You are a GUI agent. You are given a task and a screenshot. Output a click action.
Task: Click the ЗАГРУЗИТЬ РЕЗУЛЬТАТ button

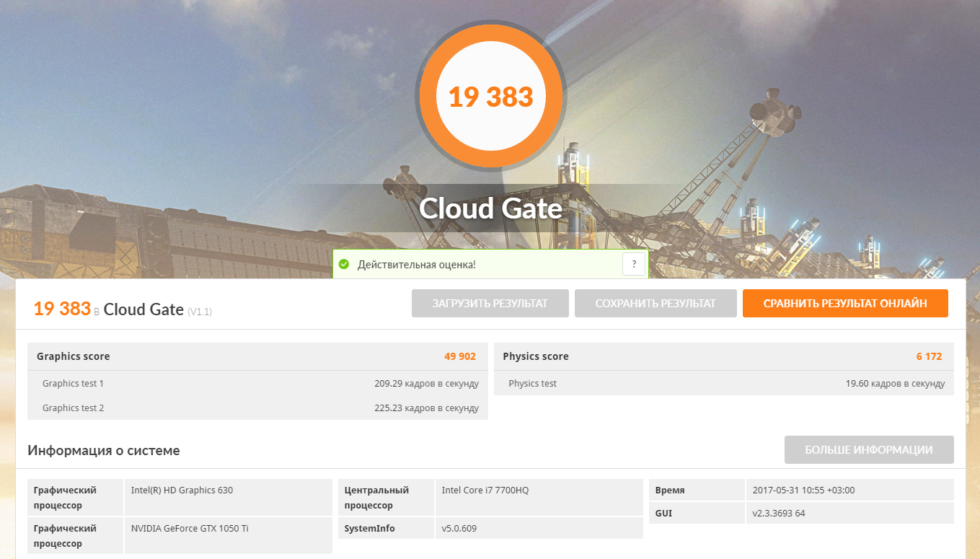[490, 304]
